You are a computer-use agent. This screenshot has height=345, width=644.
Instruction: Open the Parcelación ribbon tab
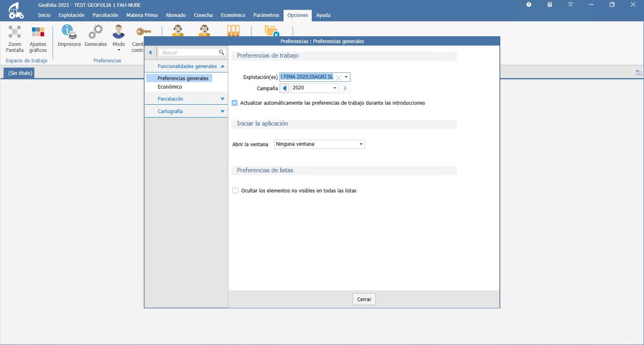[x=106, y=15]
